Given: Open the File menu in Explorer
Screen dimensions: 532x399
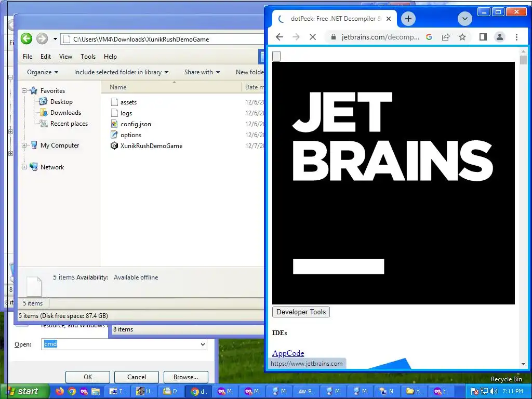Looking at the screenshot, I should click(28, 57).
